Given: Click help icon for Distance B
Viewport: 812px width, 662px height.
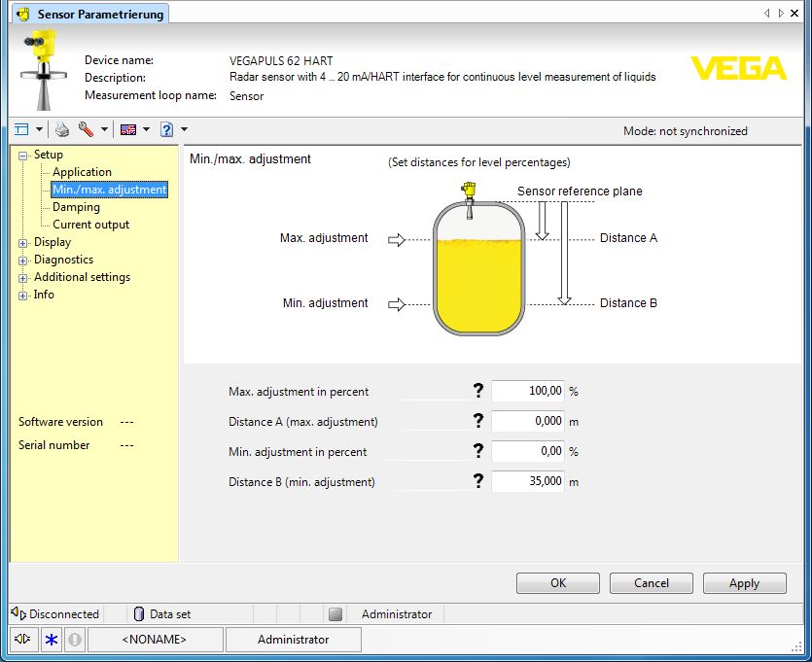Looking at the screenshot, I should coord(478,481).
